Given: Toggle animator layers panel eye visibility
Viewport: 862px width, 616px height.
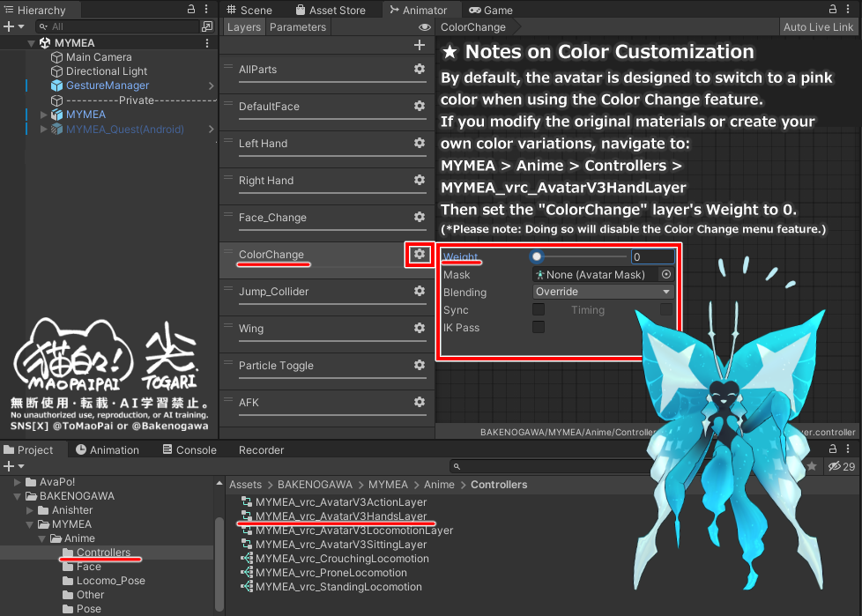Looking at the screenshot, I should point(425,27).
